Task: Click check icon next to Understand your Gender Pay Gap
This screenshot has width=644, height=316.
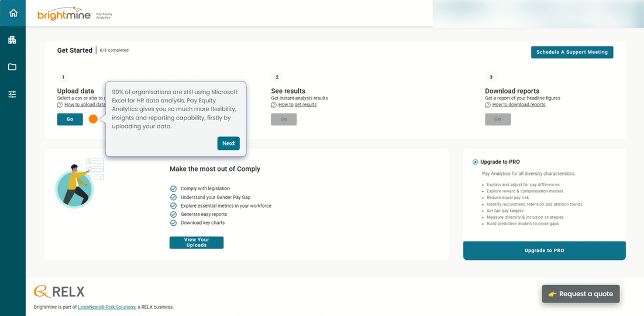Action: 173,197
